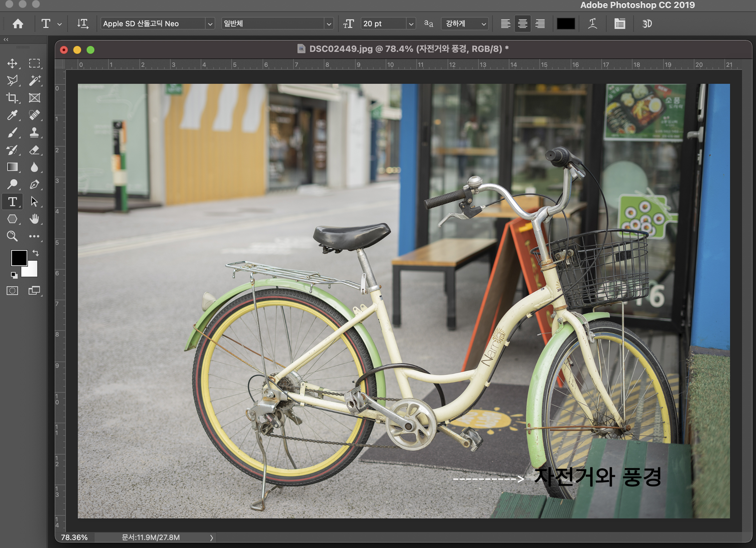The height and width of the screenshot is (548, 756).
Task: Expand the 일반체 font style dropdown
Action: [x=329, y=24]
